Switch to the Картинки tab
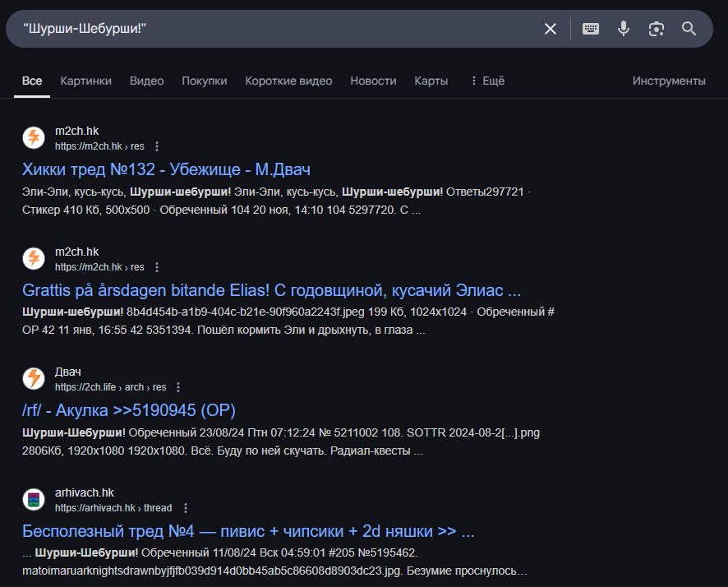728x587 pixels. click(86, 81)
